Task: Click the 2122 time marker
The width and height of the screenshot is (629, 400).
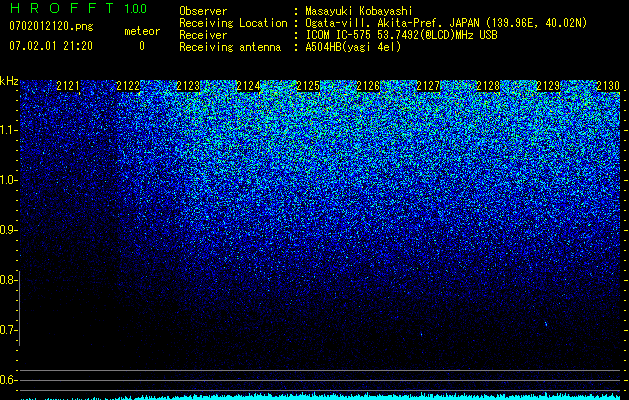Action: [x=128, y=86]
